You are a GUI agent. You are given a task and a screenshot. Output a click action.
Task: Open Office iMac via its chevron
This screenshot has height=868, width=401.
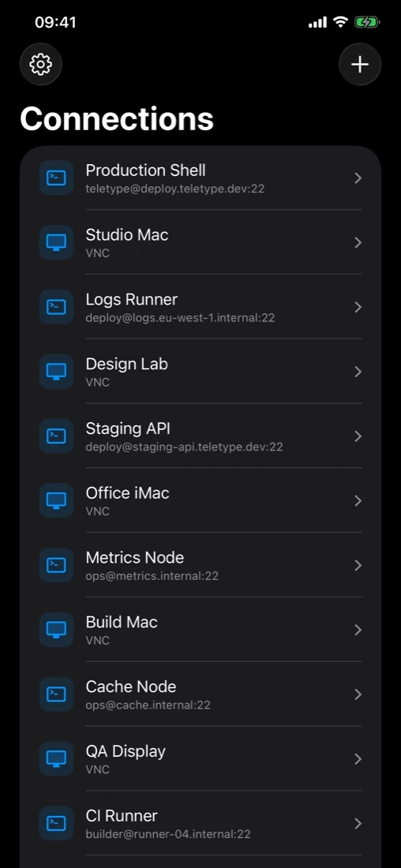pyautogui.click(x=358, y=500)
